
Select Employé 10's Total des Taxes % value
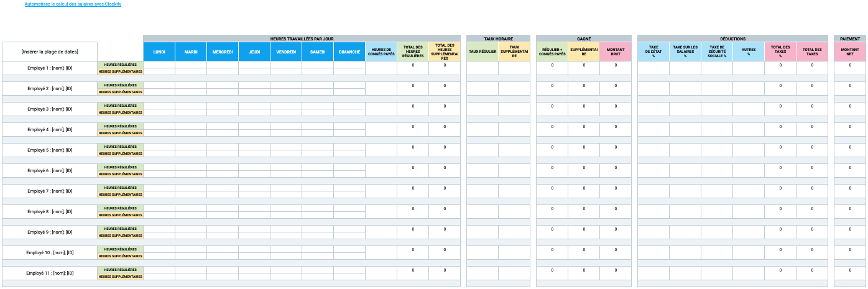[780, 252]
